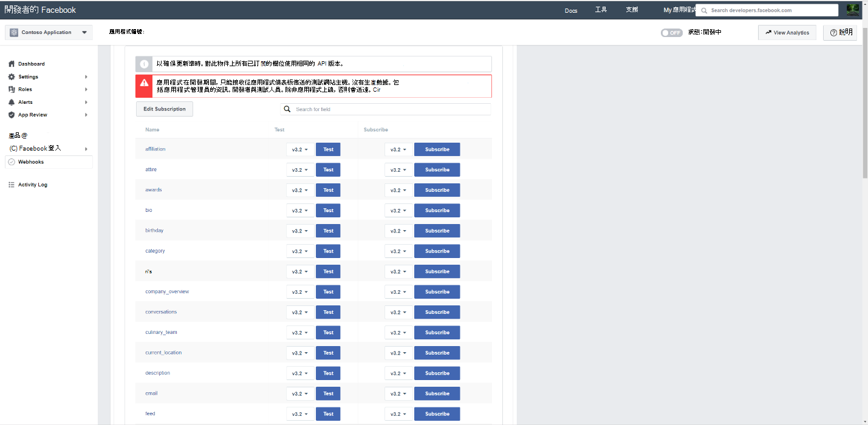
Task: Click the 說明 help button
Action: coord(840,33)
